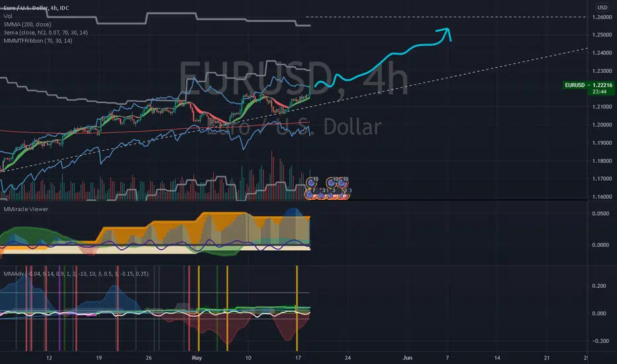Click the May label on time axis
Image resolution: width=617 pixels, height=364 pixels.
coord(197,357)
